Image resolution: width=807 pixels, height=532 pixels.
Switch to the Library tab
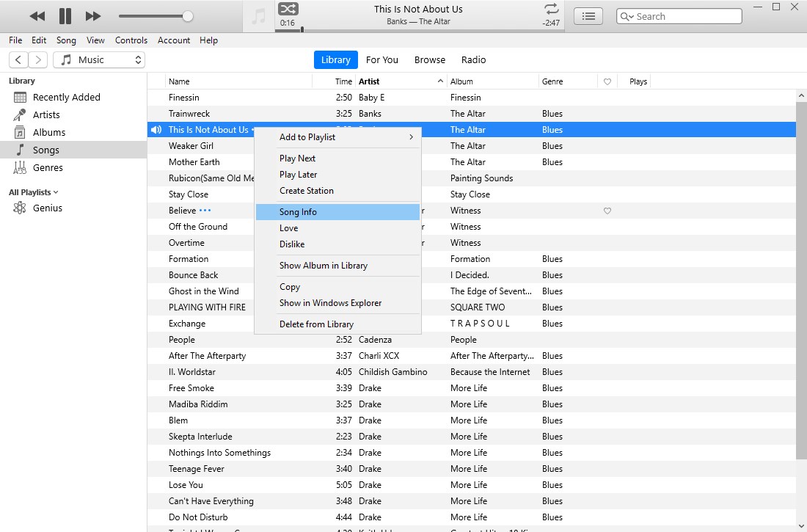(x=335, y=59)
